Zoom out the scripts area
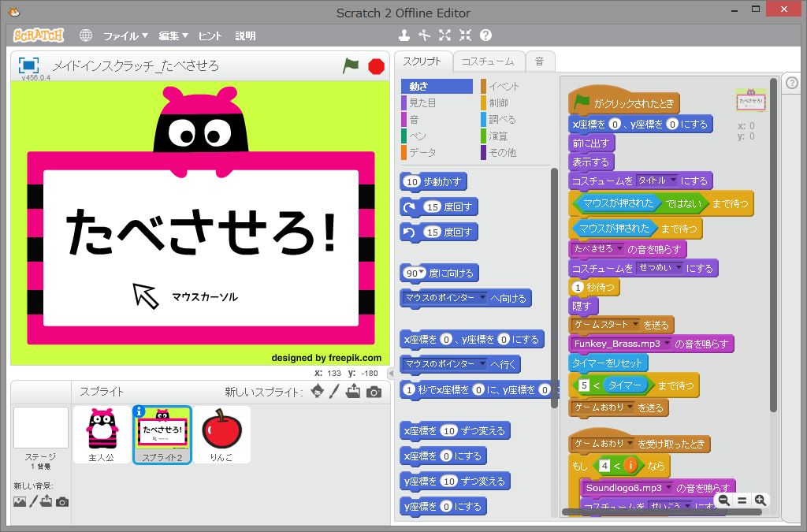This screenshot has height=532, width=807. tap(724, 500)
